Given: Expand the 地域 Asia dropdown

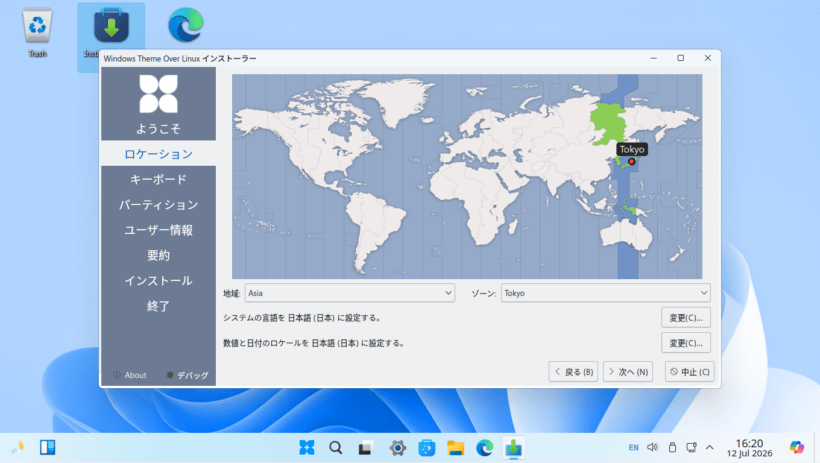Looking at the screenshot, I should 350,293.
